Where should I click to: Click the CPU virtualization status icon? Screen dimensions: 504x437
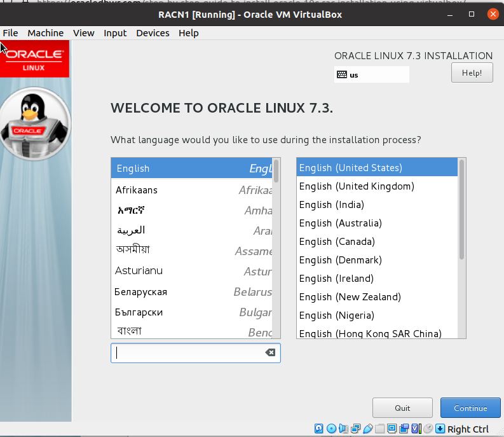click(x=416, y=429)
